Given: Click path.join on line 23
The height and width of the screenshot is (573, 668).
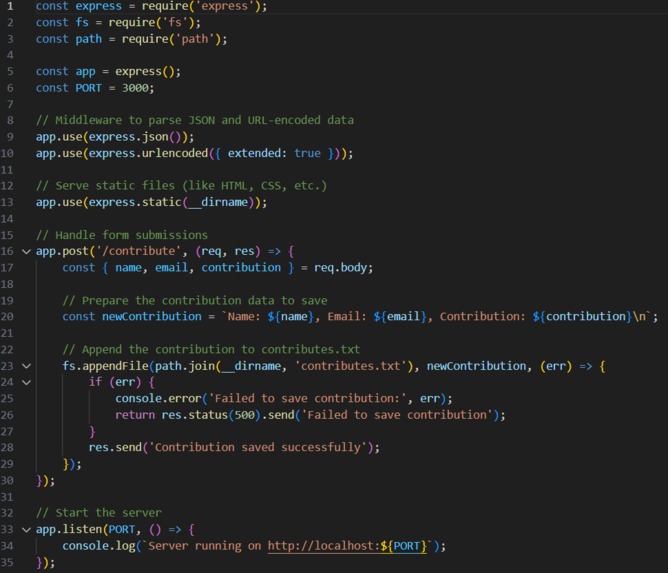Looking at the screenshot, I should click(184, 366).
